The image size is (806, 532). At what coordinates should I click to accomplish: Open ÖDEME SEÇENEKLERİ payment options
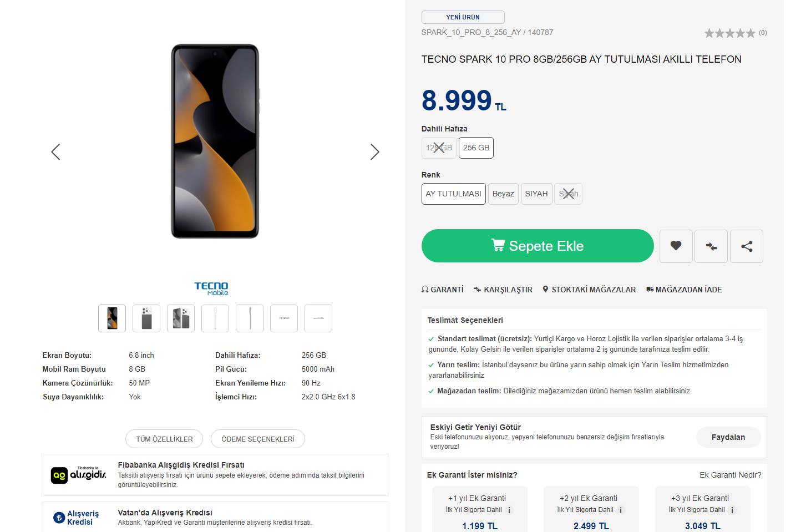[x=257, y=439]
